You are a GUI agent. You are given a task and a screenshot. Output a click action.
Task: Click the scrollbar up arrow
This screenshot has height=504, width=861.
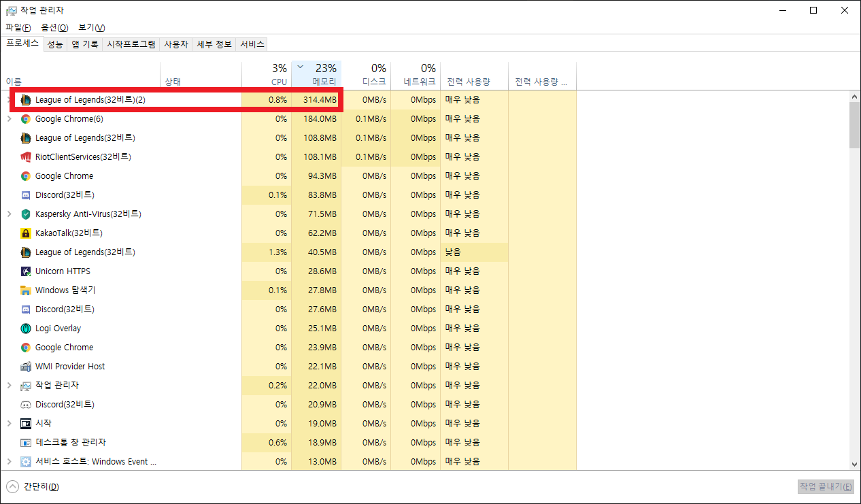tap(854, 98)
